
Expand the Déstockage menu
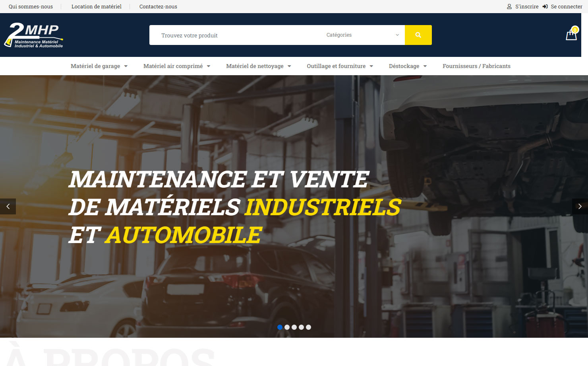tap(408, 66)
